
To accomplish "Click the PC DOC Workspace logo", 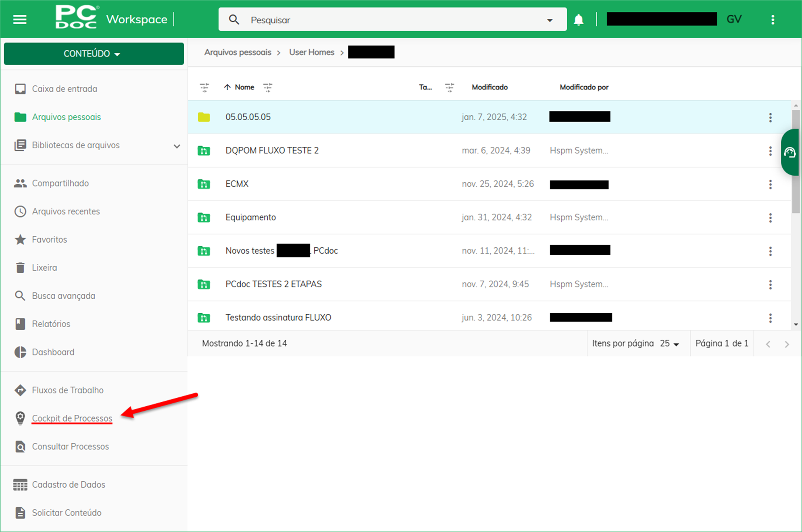I will click(111, 18).
